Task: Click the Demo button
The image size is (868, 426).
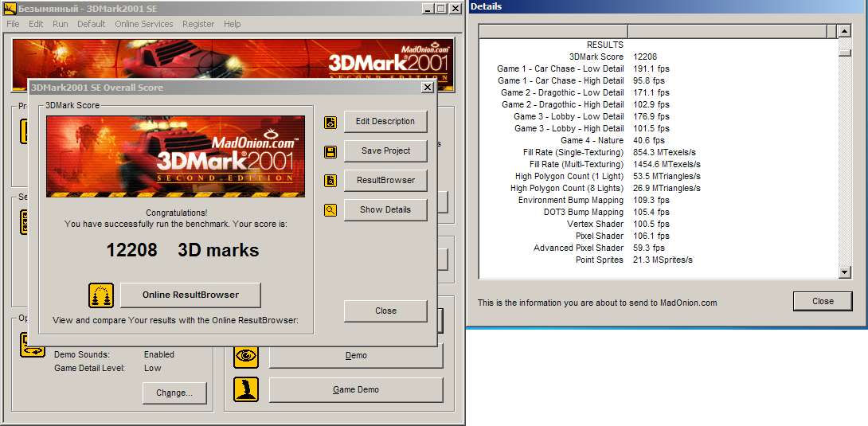Action: (x=356, y=356)
